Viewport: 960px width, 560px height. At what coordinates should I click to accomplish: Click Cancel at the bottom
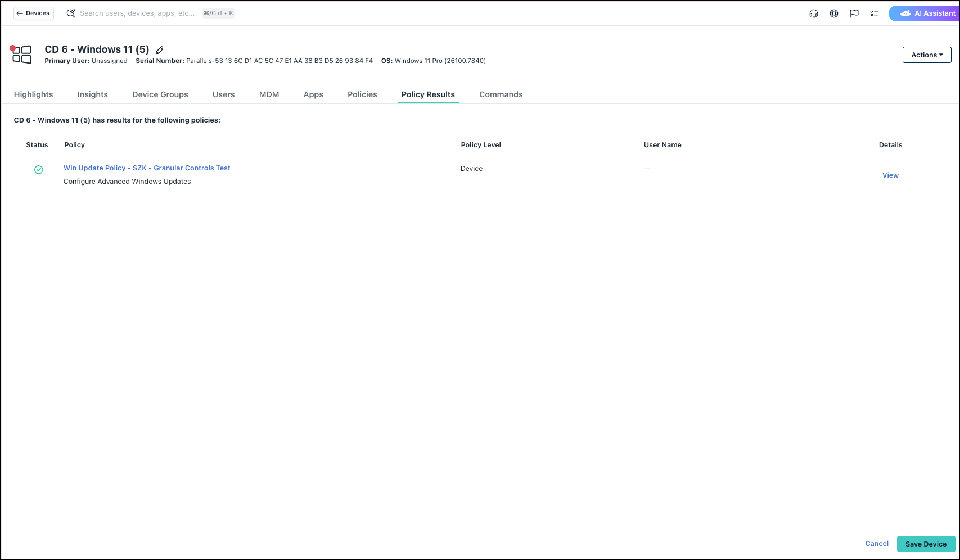click(x=877, y=544)
